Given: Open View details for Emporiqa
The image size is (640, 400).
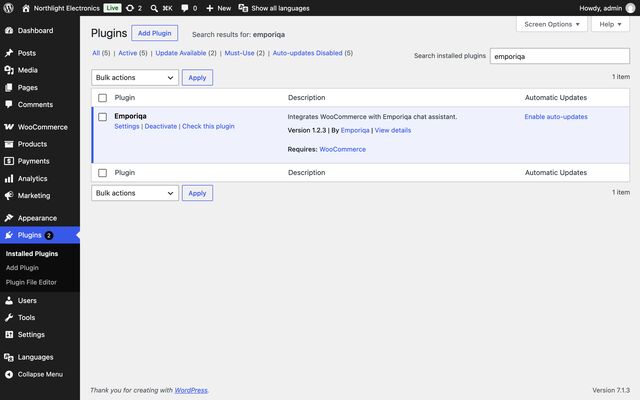Looking at the screenshot, I should tap(393, 130).
